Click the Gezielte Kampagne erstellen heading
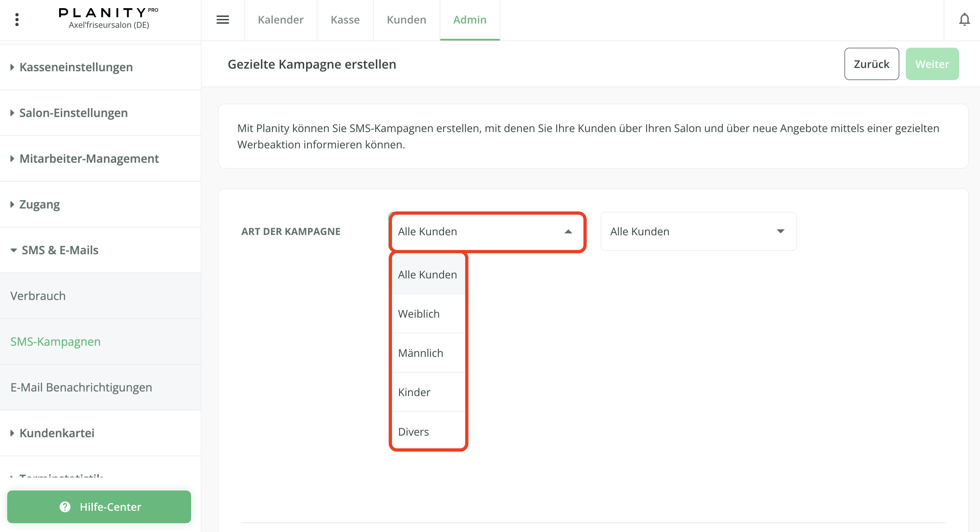This screenshot has width=980, height=532. (312, 64)
